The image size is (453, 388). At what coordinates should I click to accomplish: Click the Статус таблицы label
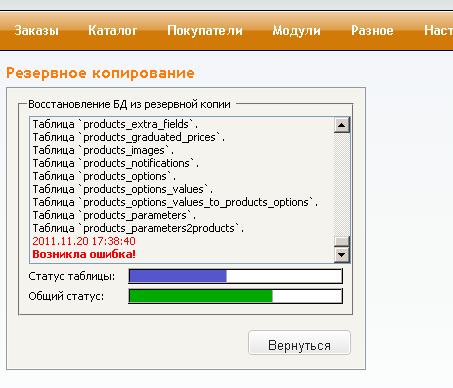pos(72,276)
